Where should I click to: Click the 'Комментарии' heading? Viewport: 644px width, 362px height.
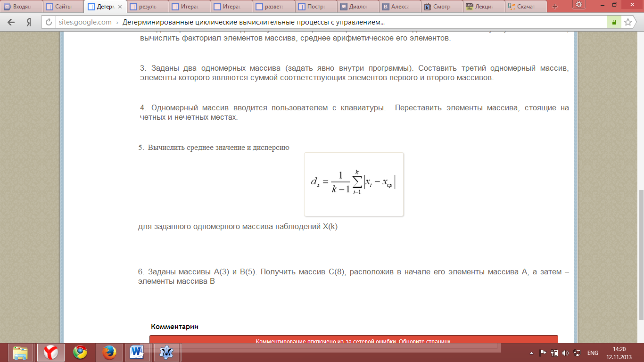[x=174, y=326]
